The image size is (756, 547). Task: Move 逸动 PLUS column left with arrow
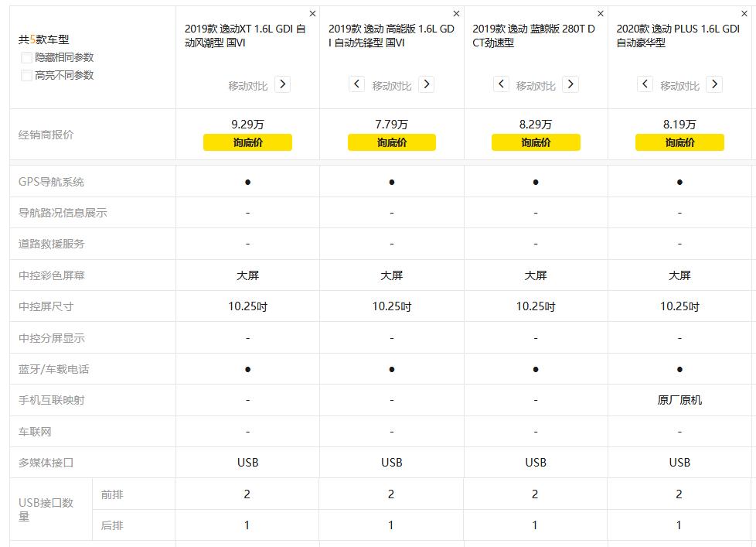(645, 84)
